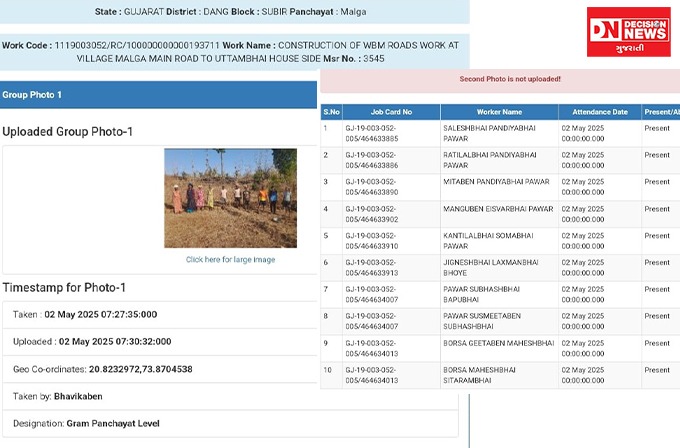Click the 'Uploaded Group Photo-1' heading

point(68,132)
